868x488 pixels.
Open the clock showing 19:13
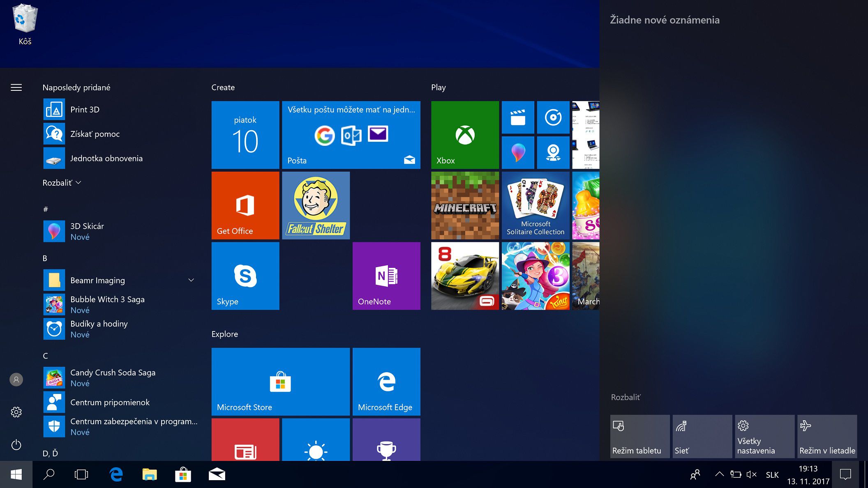[808, 474]
